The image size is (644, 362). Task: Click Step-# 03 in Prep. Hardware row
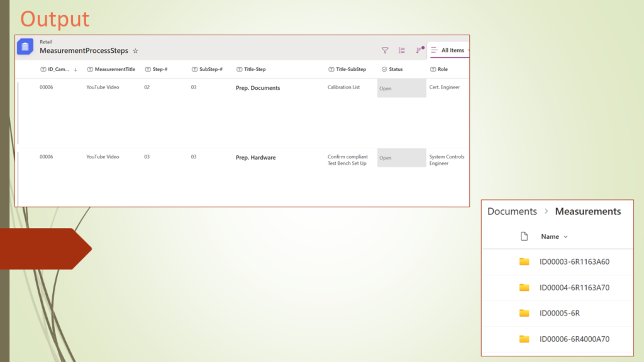[147, 156]
